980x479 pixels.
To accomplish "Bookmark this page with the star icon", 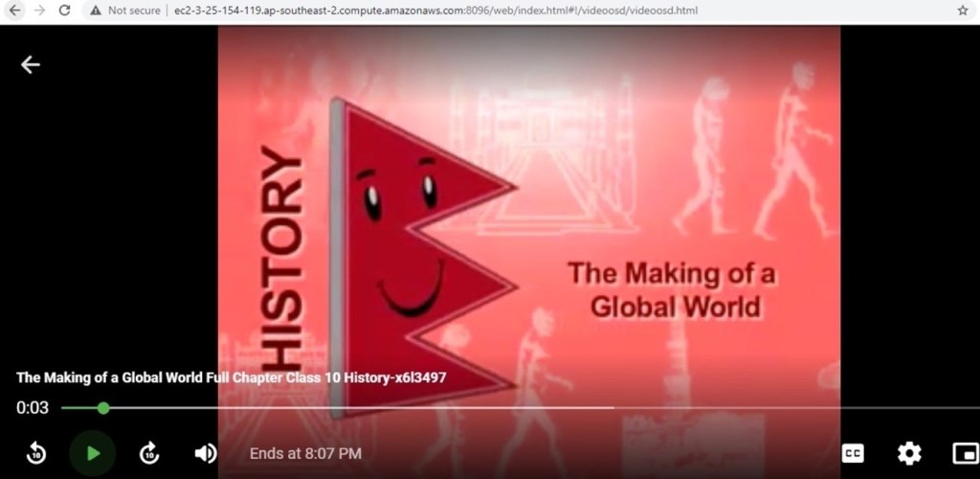I will [962, 11].
